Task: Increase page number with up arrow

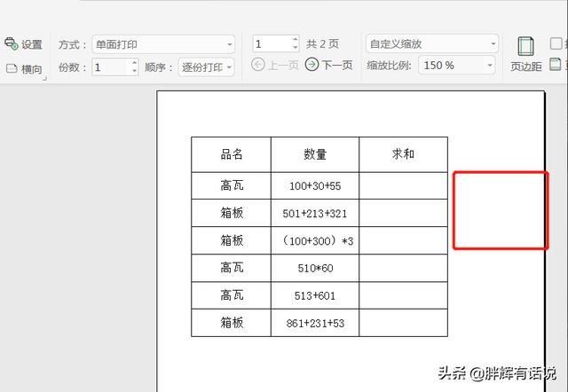Action: click(295, 40)
